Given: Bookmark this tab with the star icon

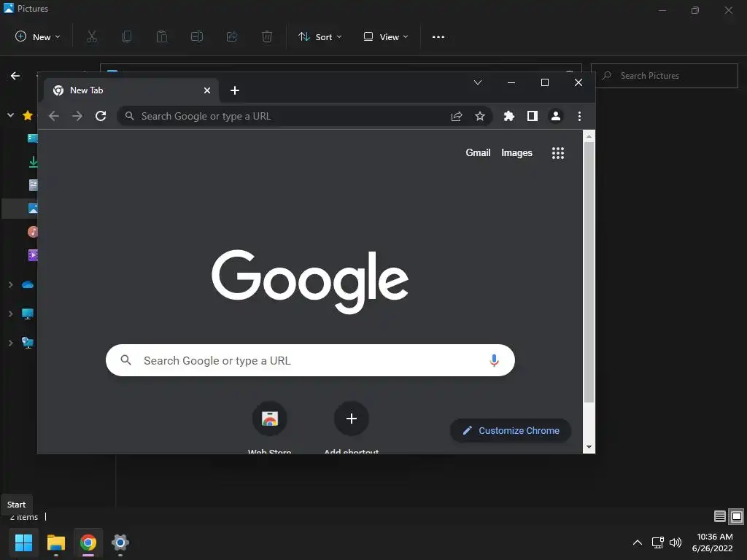Looking at the screenshot, I should [x=480, y=116].
